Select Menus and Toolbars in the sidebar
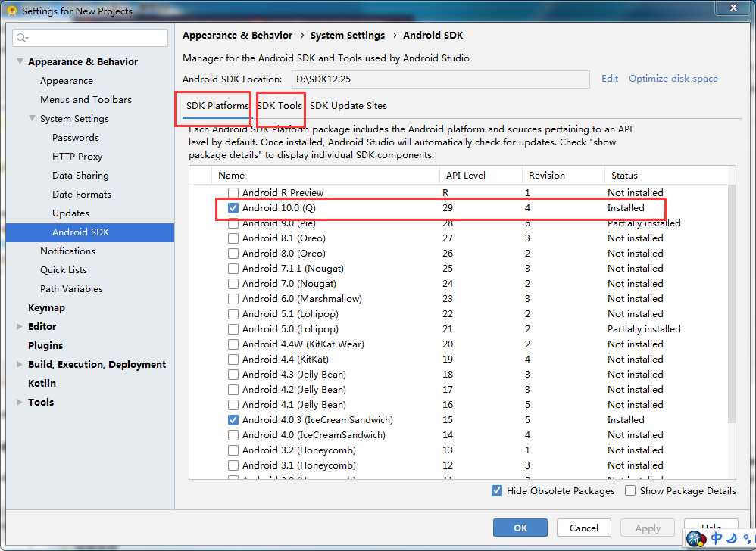Image resolution: width=756 pixels, height=551 pixels. pyautogui.click(x=86, y=100)
